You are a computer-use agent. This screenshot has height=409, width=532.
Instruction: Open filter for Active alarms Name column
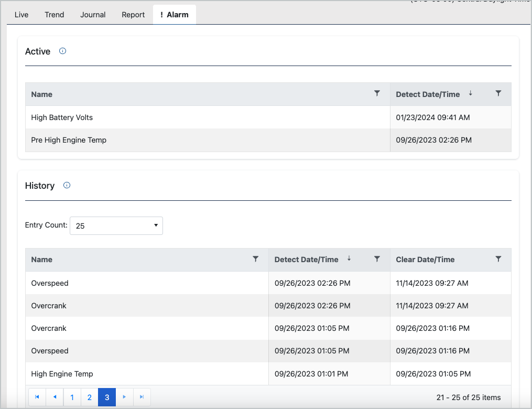click(x=377, y=93)
